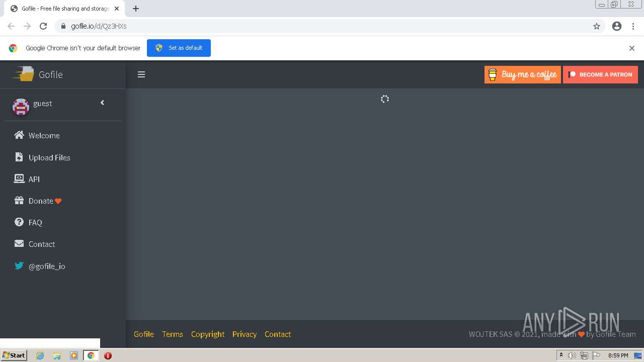Show hidden system tray icons
Viewport: 644px width, 362px height.
[561, 355]
